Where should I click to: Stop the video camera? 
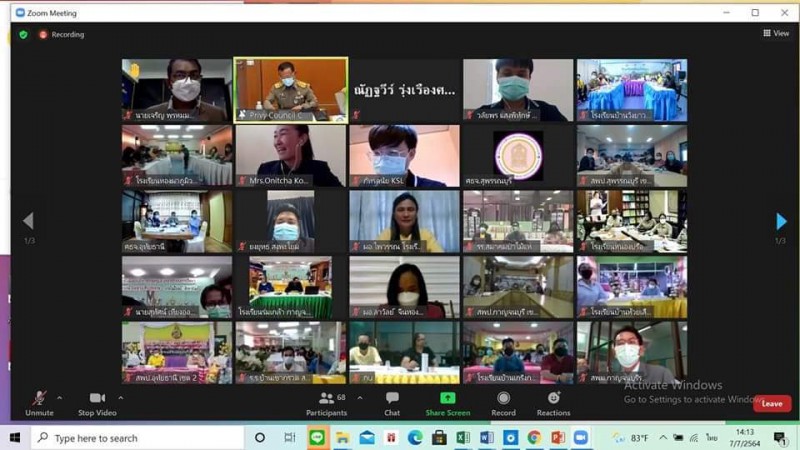97,398
